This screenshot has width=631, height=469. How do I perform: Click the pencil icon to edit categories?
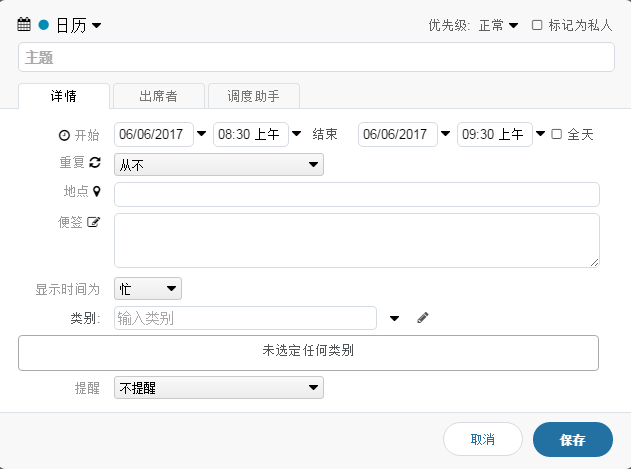point(423,318)
